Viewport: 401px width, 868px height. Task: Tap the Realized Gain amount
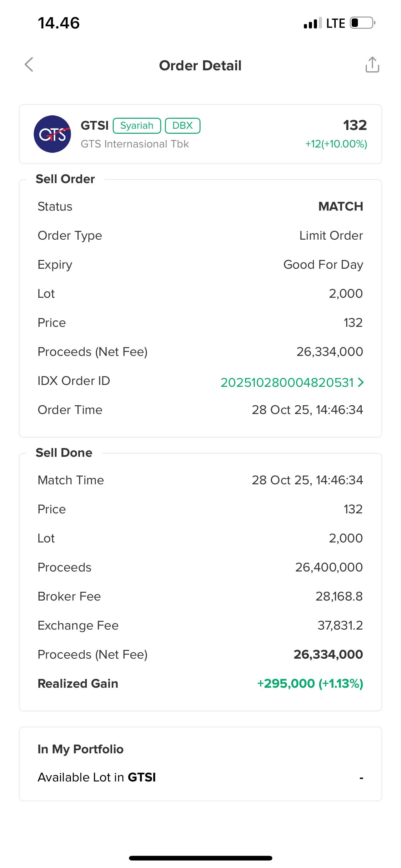coord(310,683)
